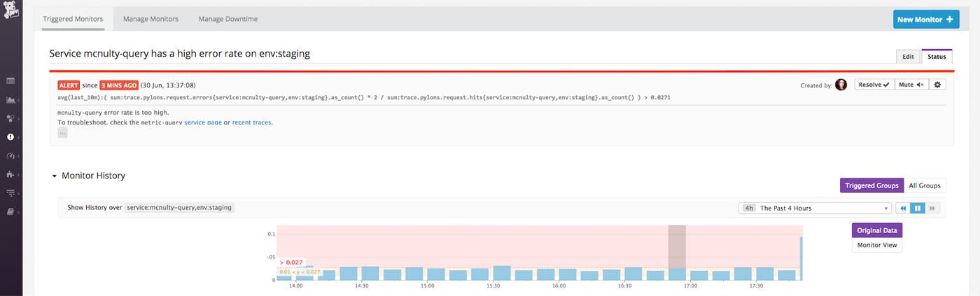Pause the live monitor history
The image size is (980, 296).
click(x=917, y=208)
